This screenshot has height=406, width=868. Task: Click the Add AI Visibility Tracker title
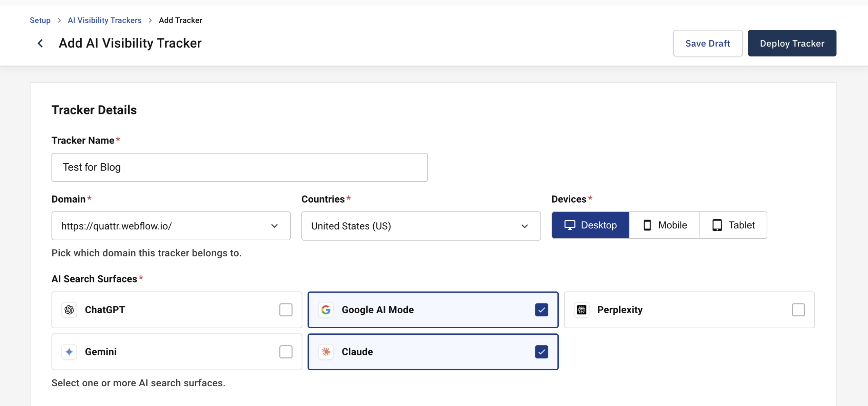point(130,43)
